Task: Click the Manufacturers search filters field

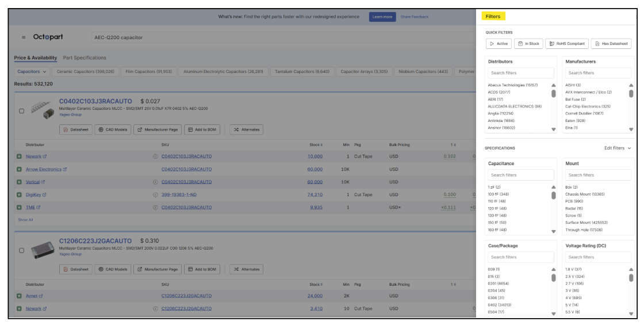Action: (598, 73)
